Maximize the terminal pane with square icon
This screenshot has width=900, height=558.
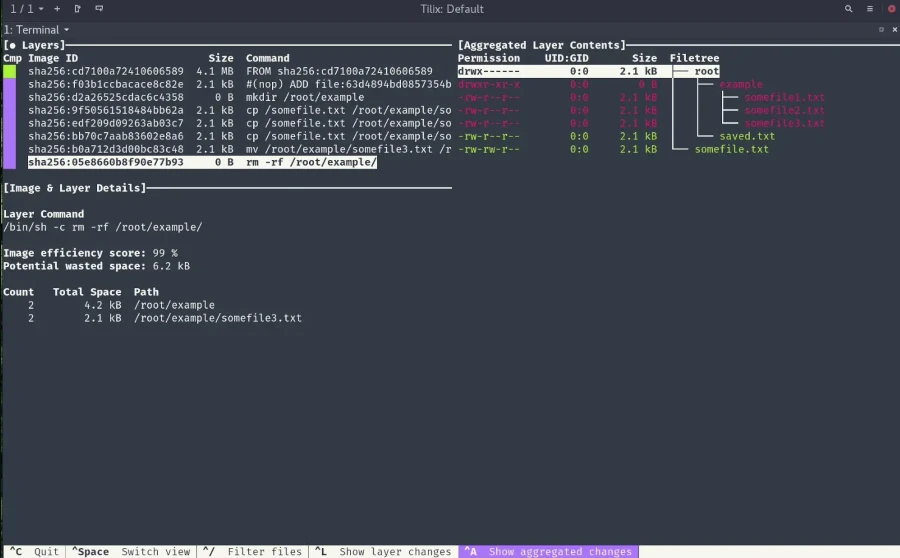point(881,29)
